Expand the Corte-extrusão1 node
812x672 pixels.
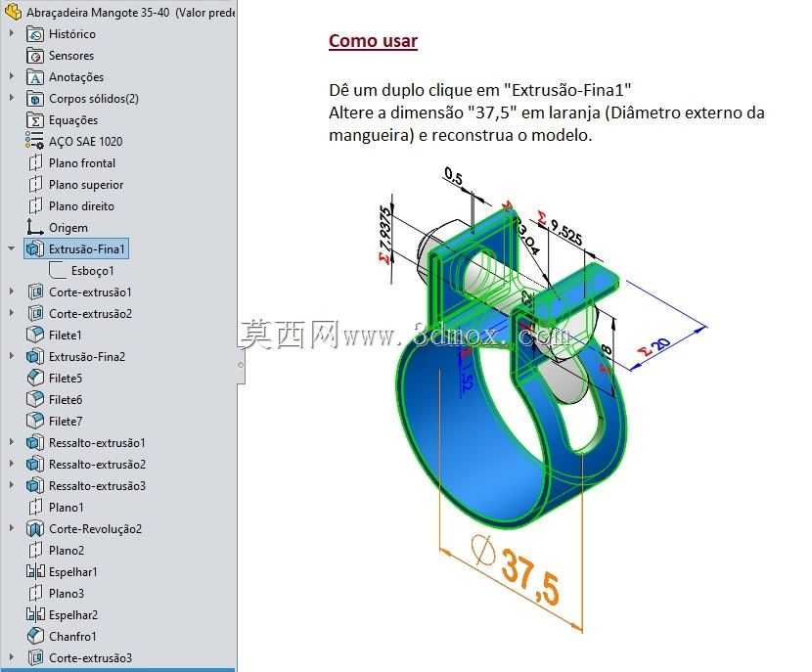12,291
